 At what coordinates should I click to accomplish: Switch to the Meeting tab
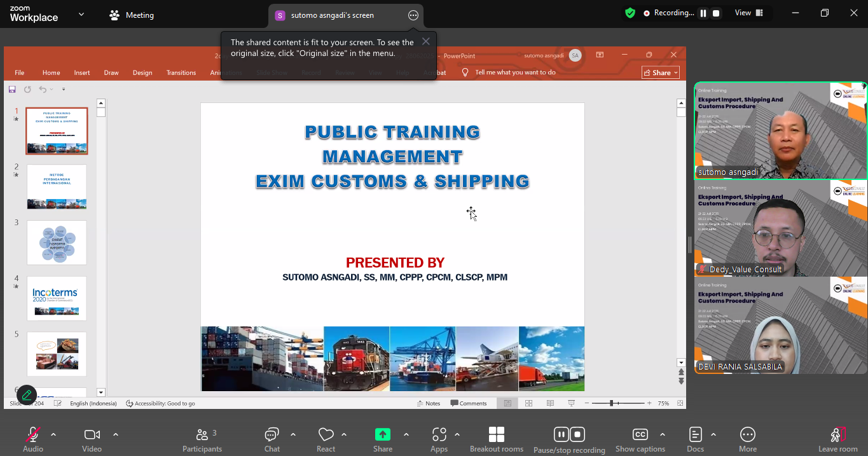click(132, 15)
